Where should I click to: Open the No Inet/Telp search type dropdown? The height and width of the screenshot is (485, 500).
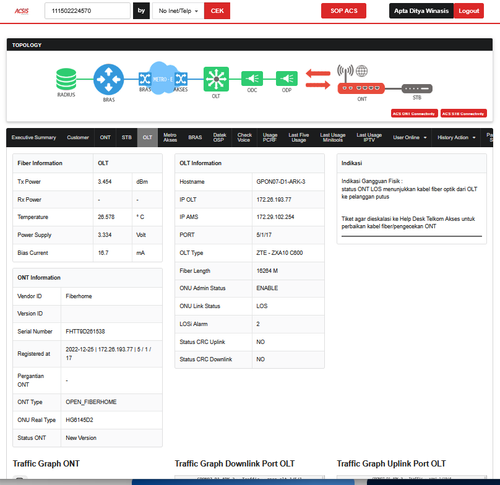pos(178,11)
